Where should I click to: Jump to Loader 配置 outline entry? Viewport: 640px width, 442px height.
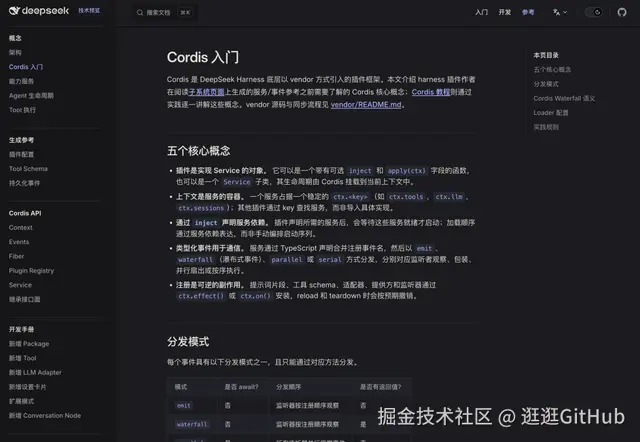[551, 113]
